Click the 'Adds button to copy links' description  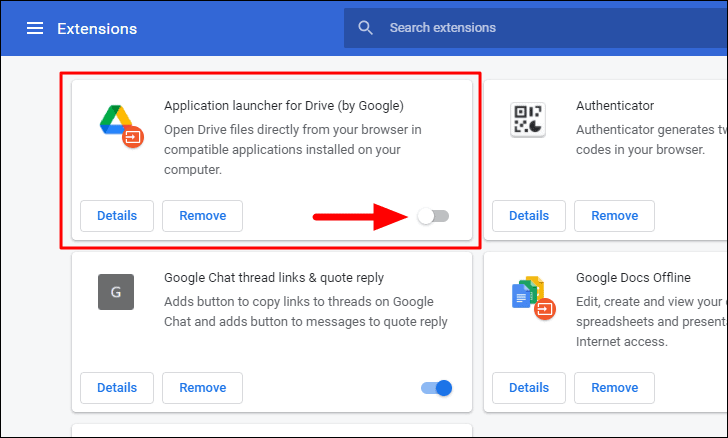[306, 312]
